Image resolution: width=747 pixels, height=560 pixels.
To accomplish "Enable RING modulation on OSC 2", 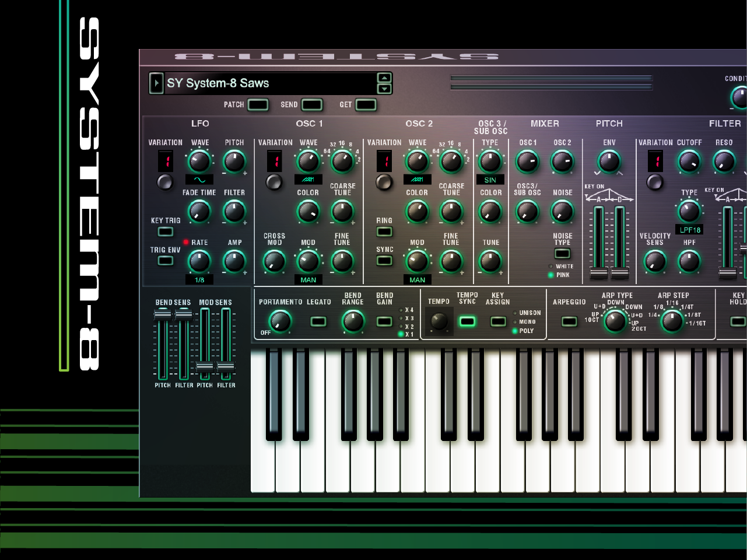I will (x=384, y=232).
